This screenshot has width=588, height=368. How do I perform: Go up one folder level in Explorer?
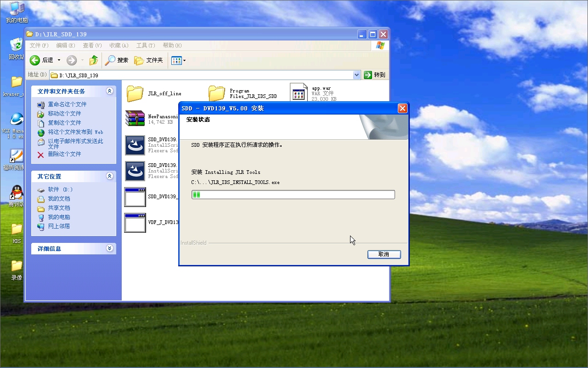[x=94, y=60]
